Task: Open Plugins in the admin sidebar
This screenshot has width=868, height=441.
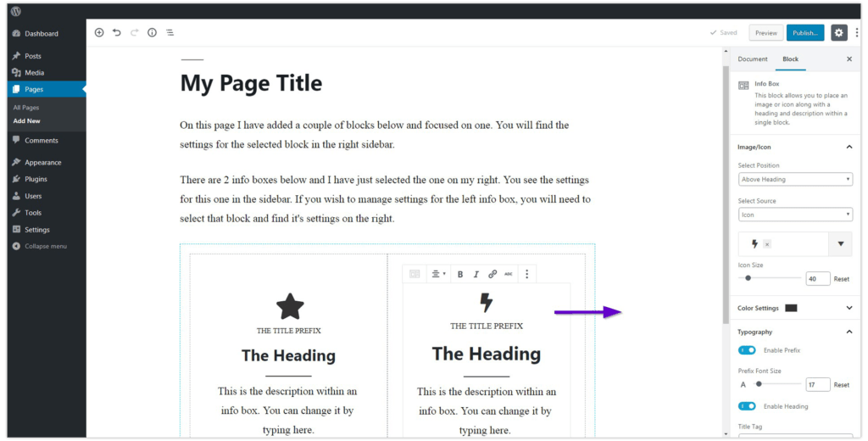Action: [x=36, y=179]
